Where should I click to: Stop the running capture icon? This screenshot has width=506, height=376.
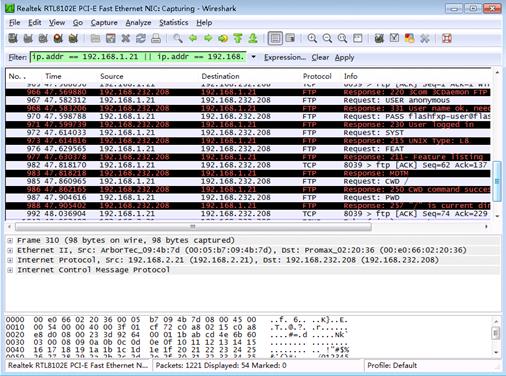[x=58, y=38]
